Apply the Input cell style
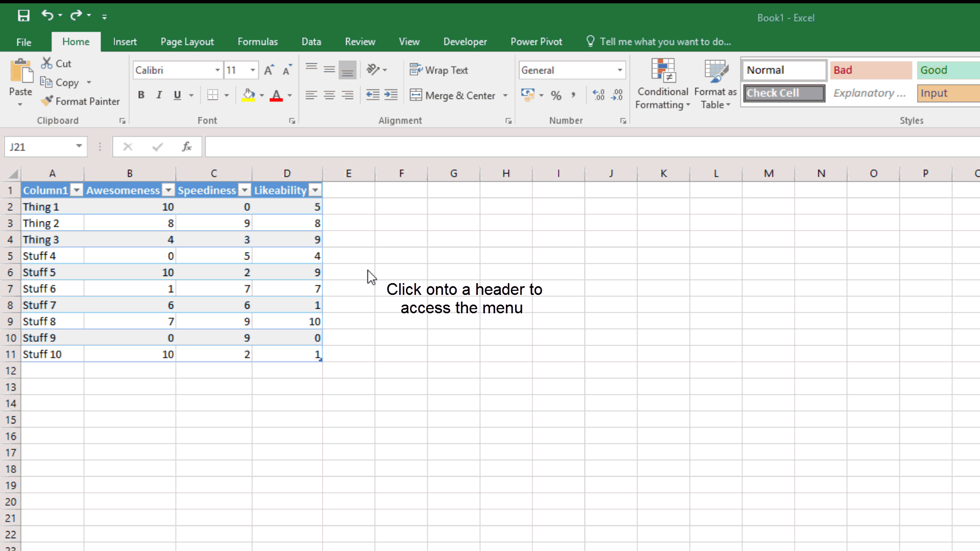The height and width of the screenshot is (551, 980). tap(948, 93)
